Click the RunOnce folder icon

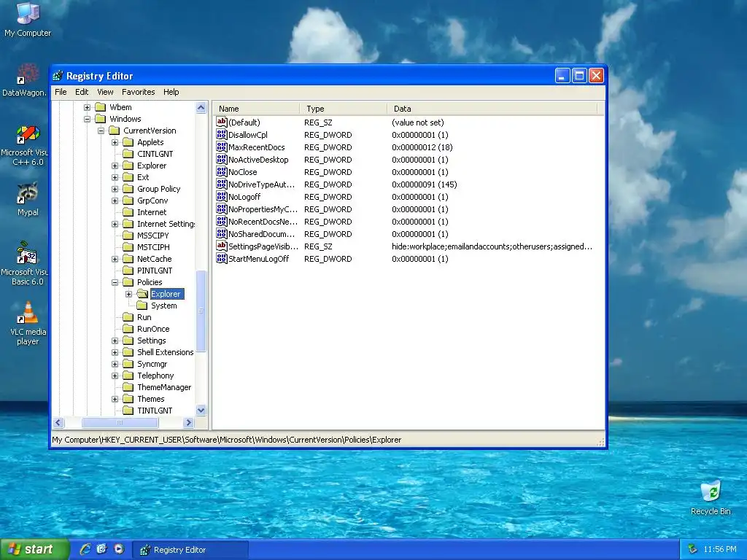coord(128,329)
